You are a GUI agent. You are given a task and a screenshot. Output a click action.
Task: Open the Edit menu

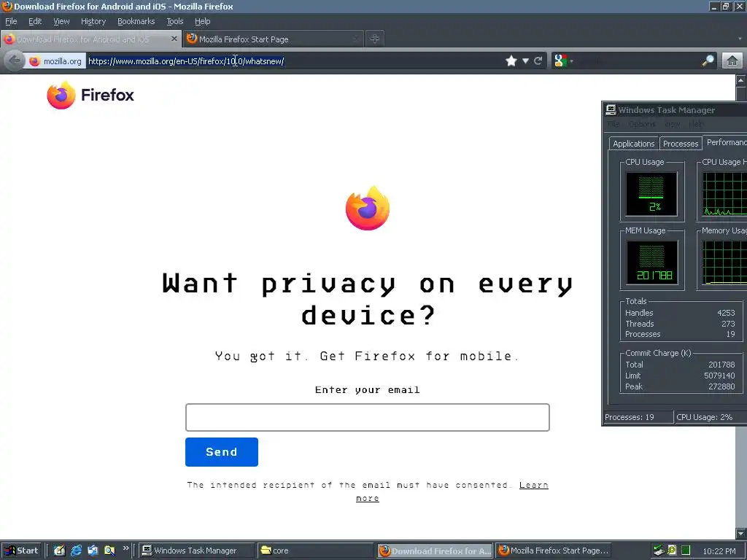coord(35,21)
